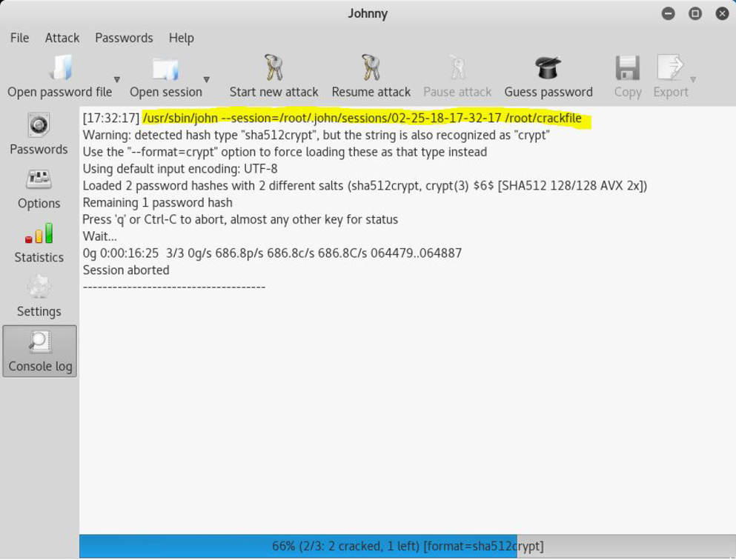Click the Open session folder icon
The width and height of the screenshot is (736, 560).
tap(166, 69)
